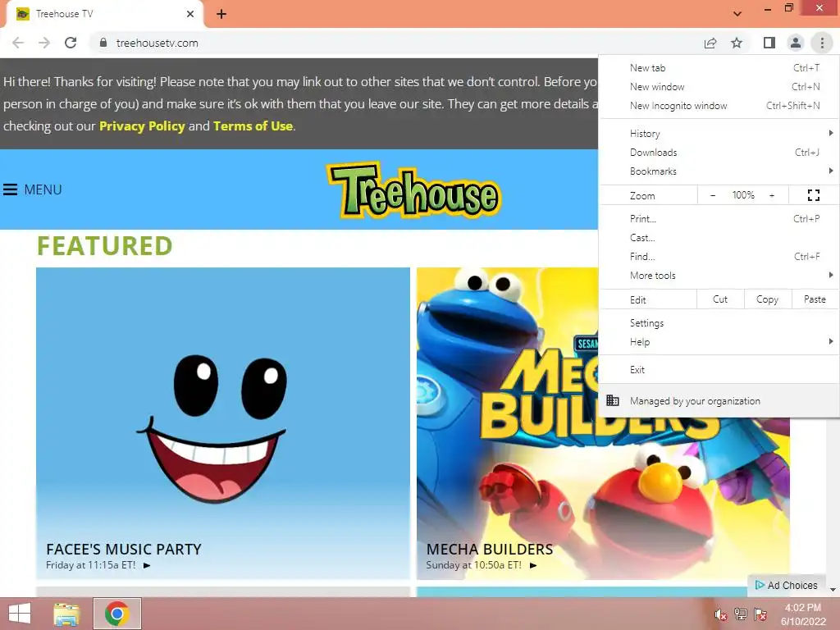840x630 pixels.
Task: Play Mecha Builders arrow
Action: click(x=533, y=565)
